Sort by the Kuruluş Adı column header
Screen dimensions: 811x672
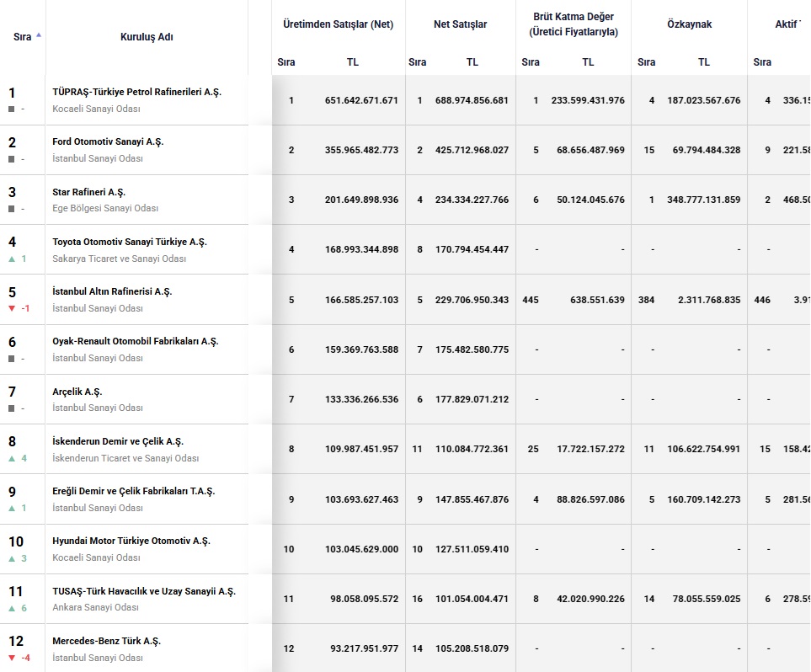(x=147, y=37)
